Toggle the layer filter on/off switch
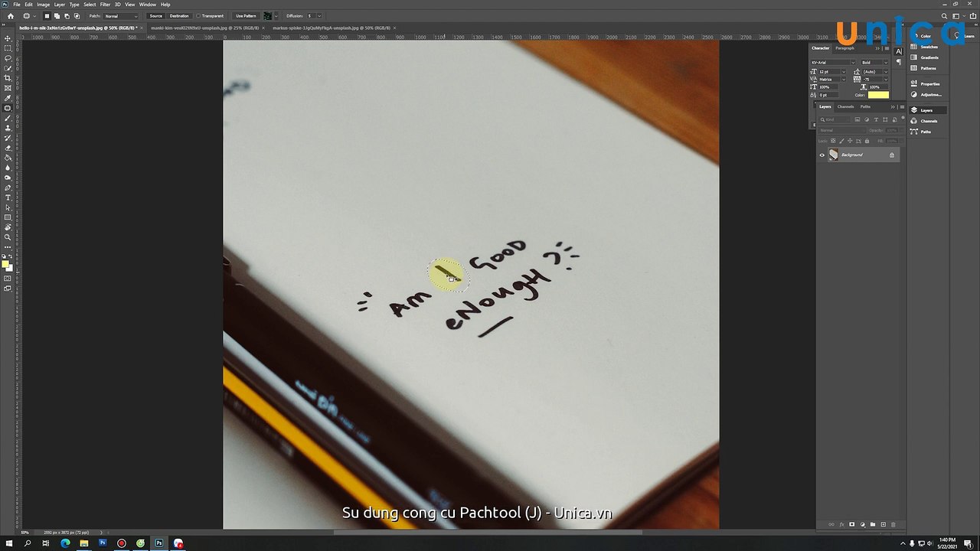 [x=903, y=118]
